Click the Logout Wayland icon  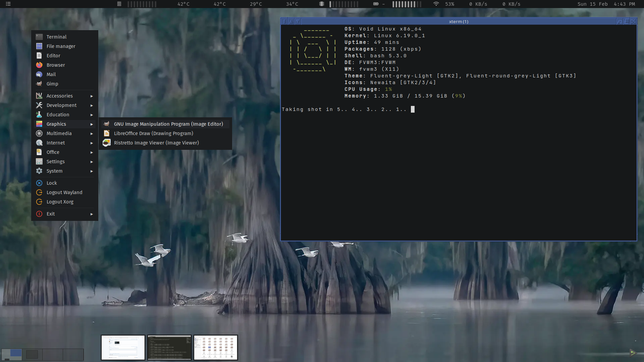[x=39, y=192]
